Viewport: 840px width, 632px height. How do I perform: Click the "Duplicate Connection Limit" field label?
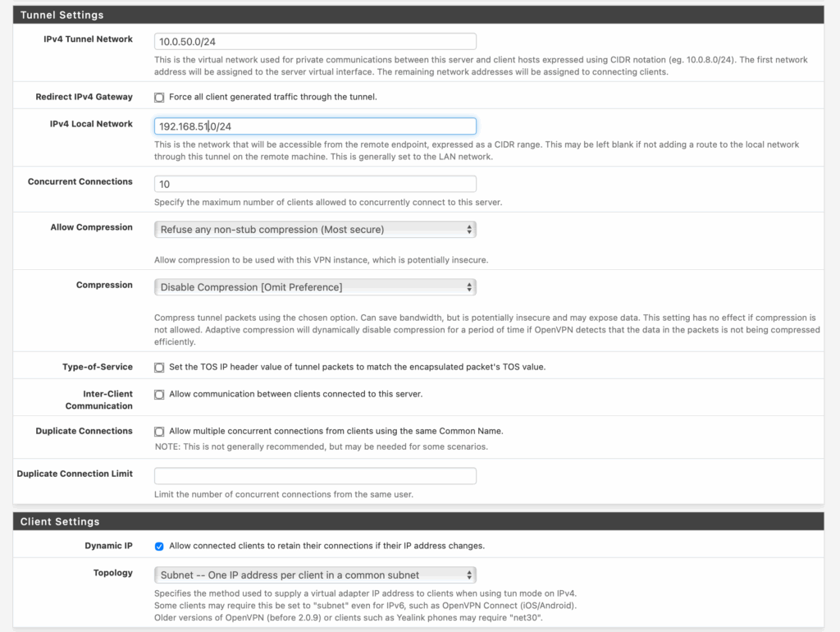coord(75,474)
